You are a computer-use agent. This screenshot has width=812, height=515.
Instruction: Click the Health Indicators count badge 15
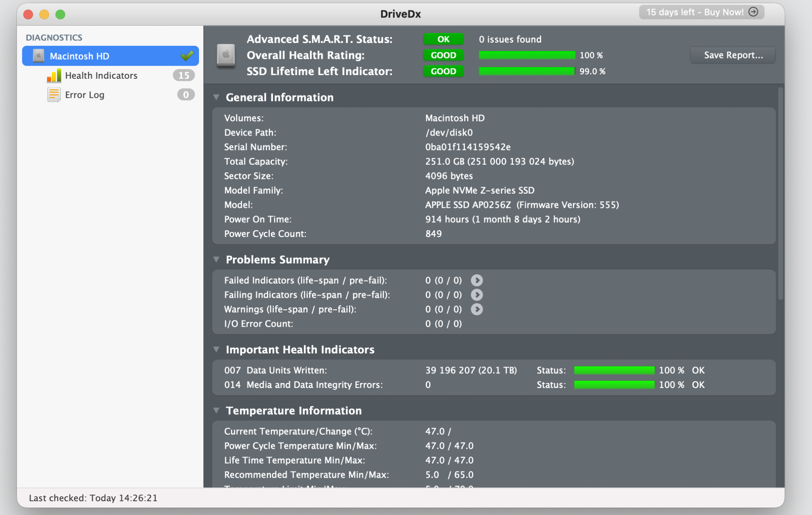[x=184, y=75]
